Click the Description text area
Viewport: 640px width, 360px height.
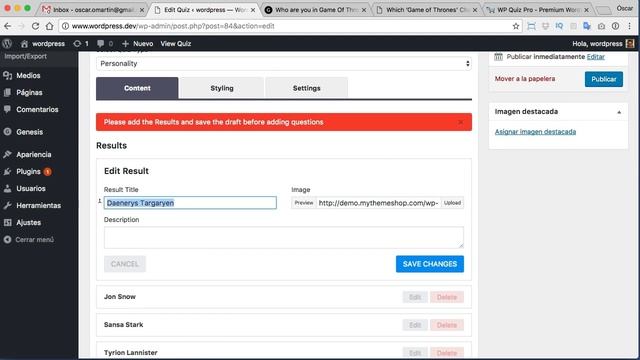tap(284, 238)
